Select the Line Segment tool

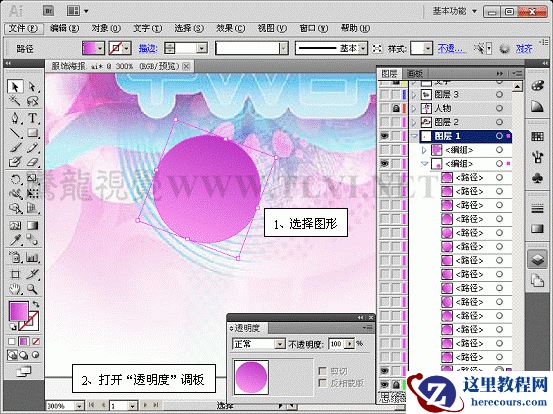click(x=15, y=133)
